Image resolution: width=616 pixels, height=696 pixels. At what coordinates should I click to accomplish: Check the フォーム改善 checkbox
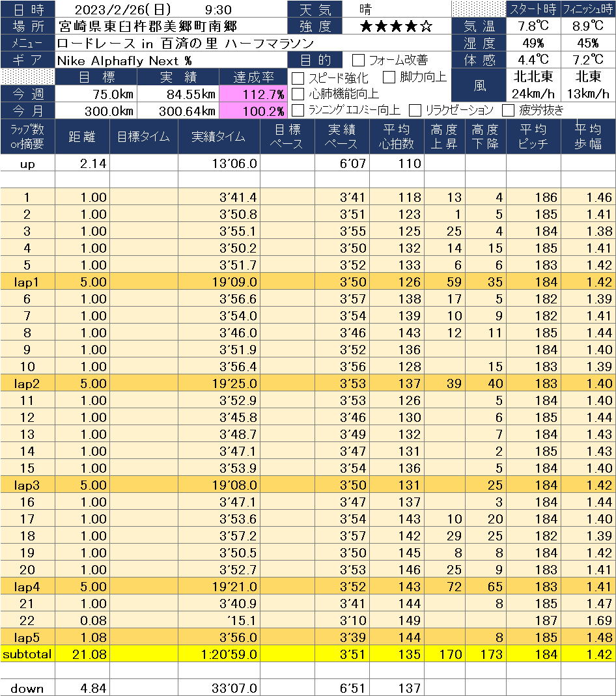pyautogui.click(x=358, y=61)
